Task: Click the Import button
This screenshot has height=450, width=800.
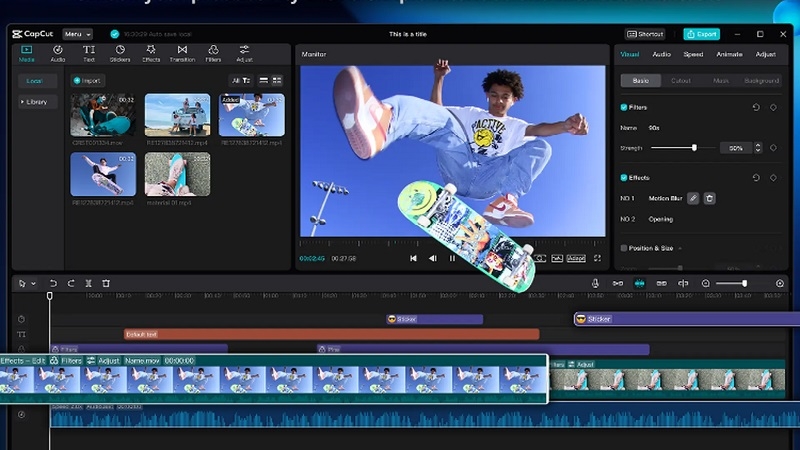Action: click(88, 80)
